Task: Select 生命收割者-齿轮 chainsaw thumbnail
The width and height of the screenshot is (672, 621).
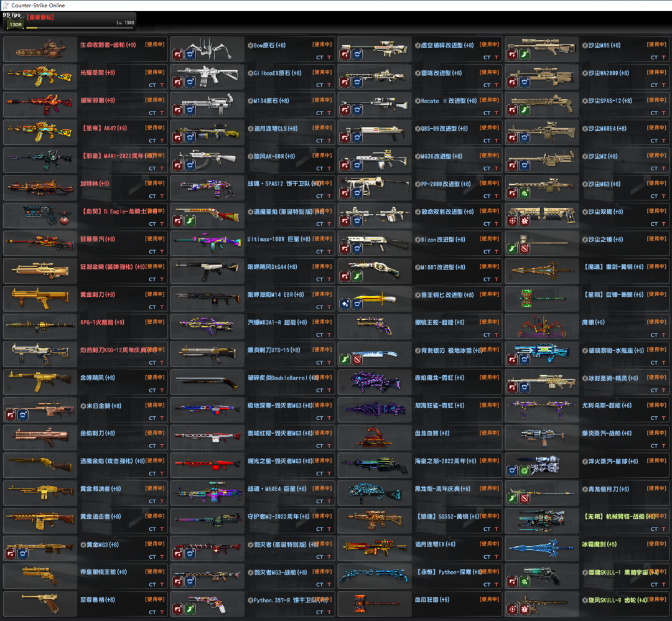Action: click(40, 49)
